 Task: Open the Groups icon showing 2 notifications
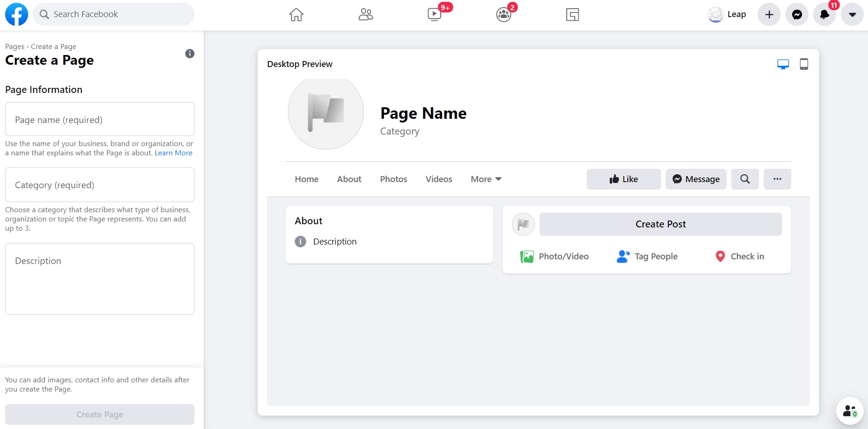503,14
